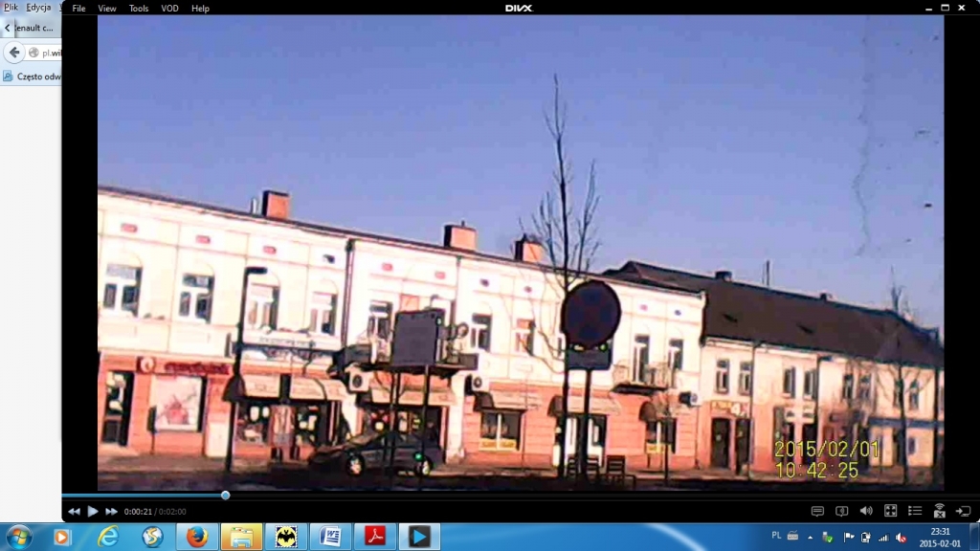Expand the View menu

click(107, 9)
